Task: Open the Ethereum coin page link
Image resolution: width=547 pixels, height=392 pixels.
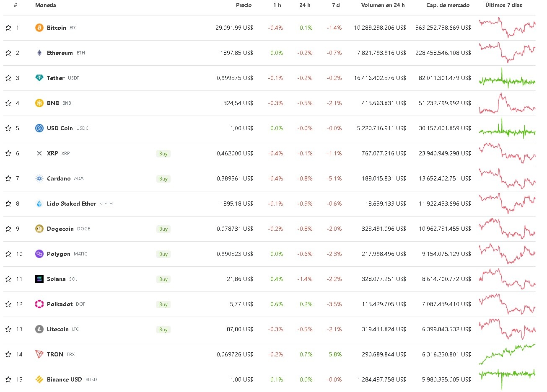Action: 59,53
